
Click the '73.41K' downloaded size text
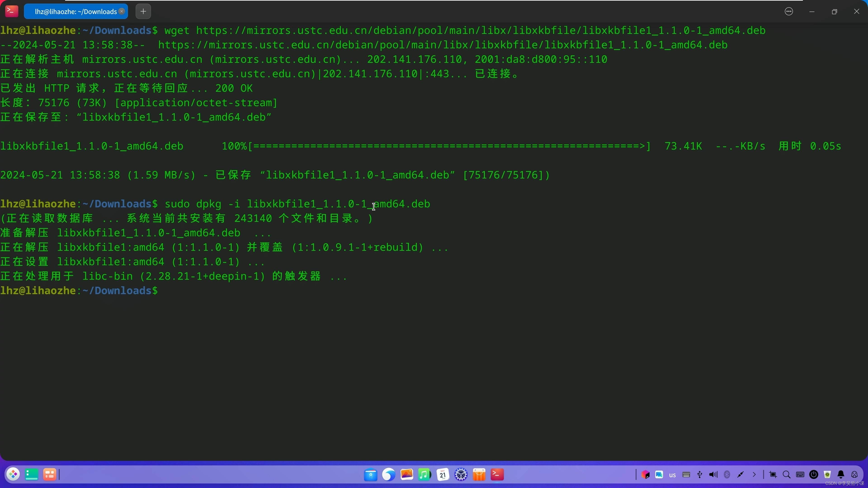click(683, 146)
